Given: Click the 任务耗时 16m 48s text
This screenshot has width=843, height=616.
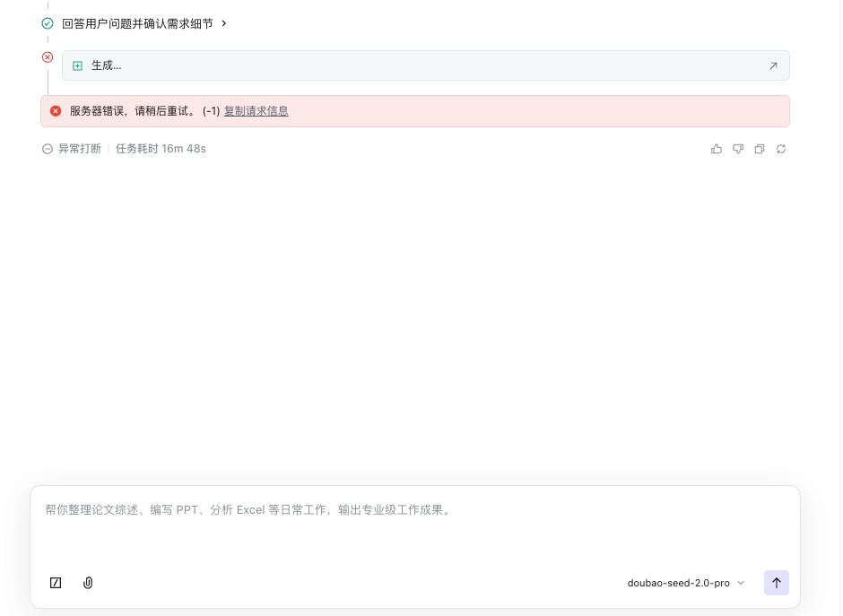Looking at the screenshot, I should tap(161, 148).
